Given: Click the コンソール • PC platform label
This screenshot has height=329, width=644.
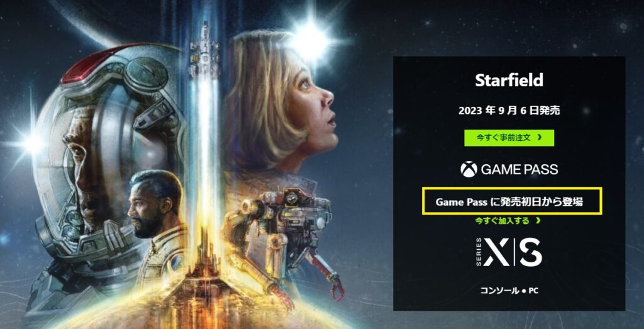Looking at the screenshot, I should (x=509, y=291).
